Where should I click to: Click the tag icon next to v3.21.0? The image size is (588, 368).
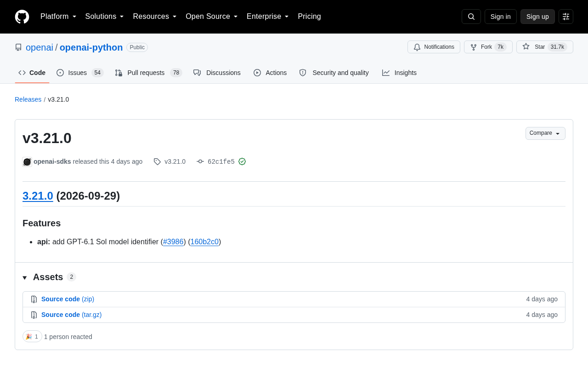click(x=157, y=161)
